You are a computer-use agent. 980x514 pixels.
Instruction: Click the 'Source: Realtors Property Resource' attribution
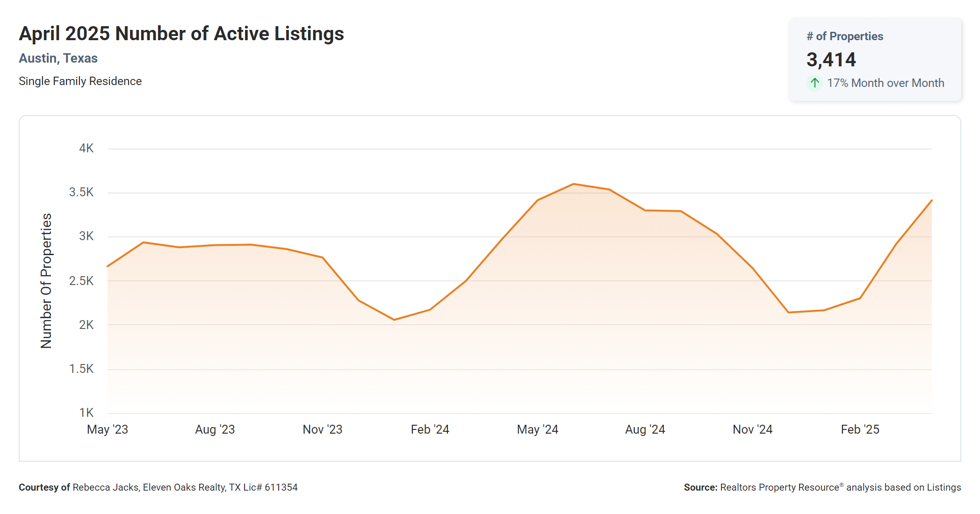(x=822, y=487)
